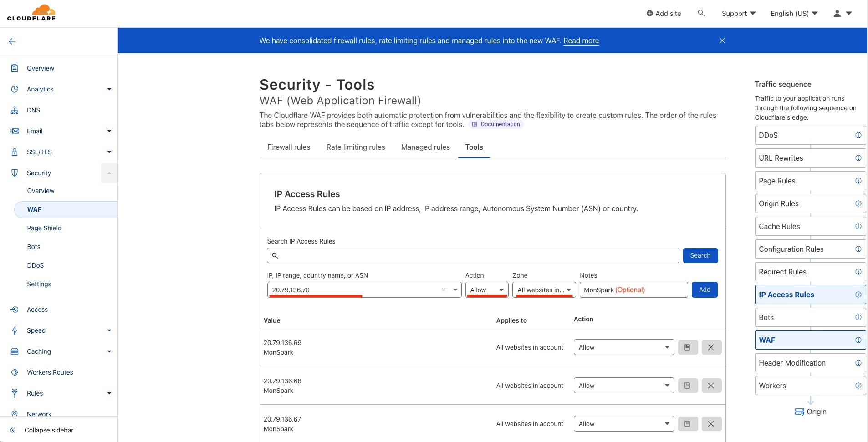Click info icon on Page Rules box
This screenshot has height=442, width=868.
(858, 181)
